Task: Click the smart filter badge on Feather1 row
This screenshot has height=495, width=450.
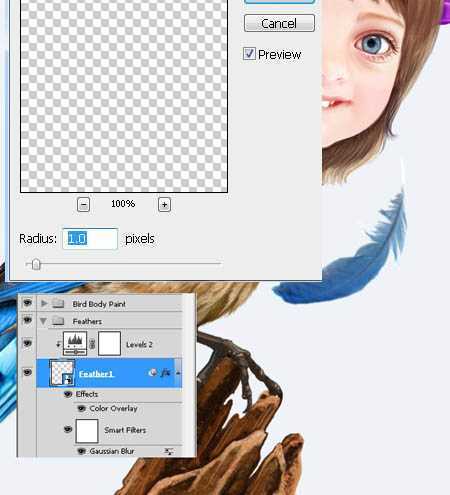Action: [153, 372]
